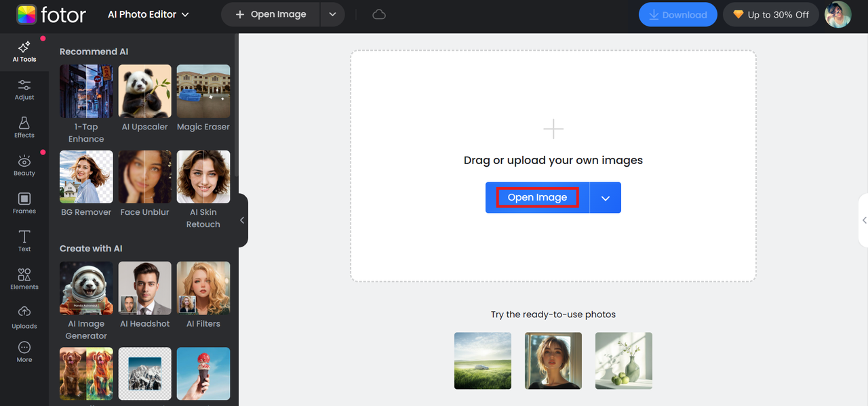Expand the AI Photo Editor dropdown

[149, 14]
